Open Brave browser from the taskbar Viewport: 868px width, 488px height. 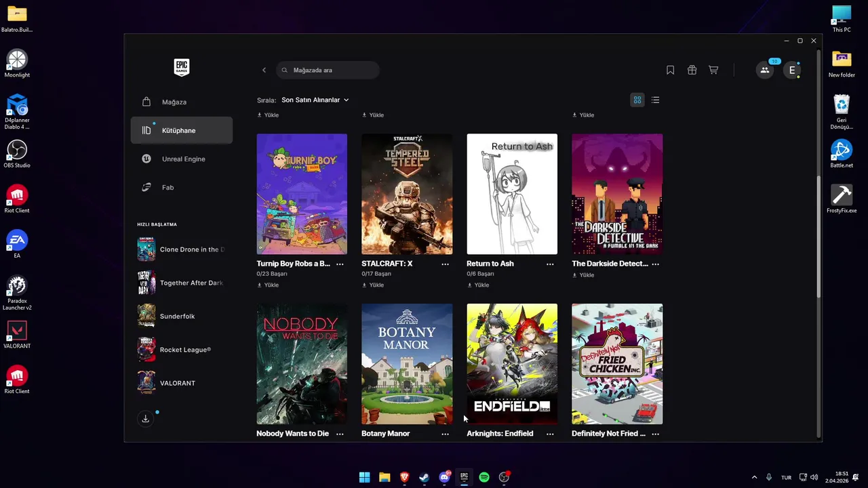click(404, 477)
